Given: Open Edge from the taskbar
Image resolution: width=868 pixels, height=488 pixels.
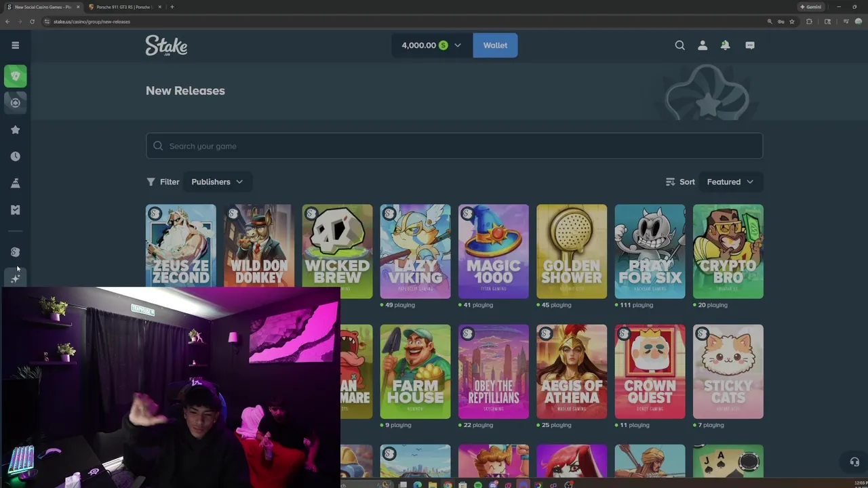Looking at the screenshot, I should click(x=417, y=485).
